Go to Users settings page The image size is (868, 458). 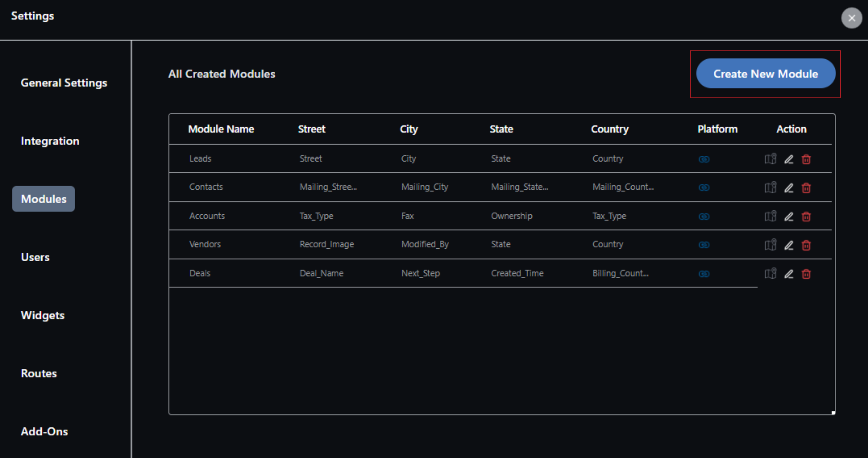(x=35, y=257)
